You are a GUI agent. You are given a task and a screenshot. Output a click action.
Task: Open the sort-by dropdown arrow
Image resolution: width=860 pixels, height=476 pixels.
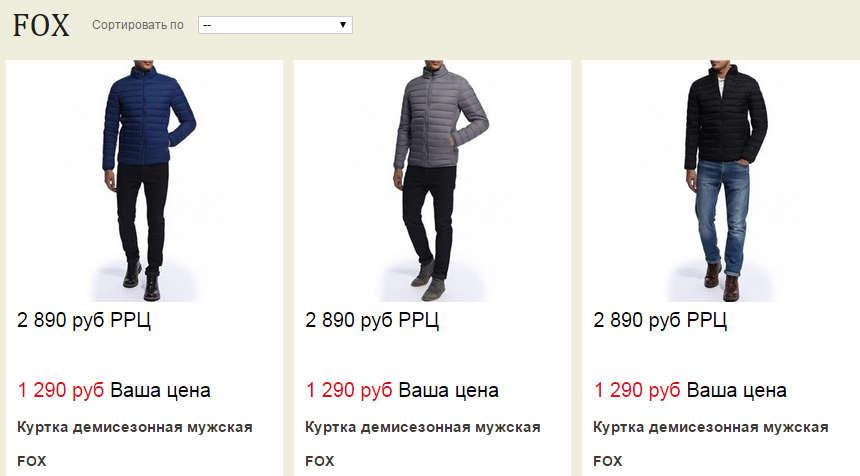[343, 25]
